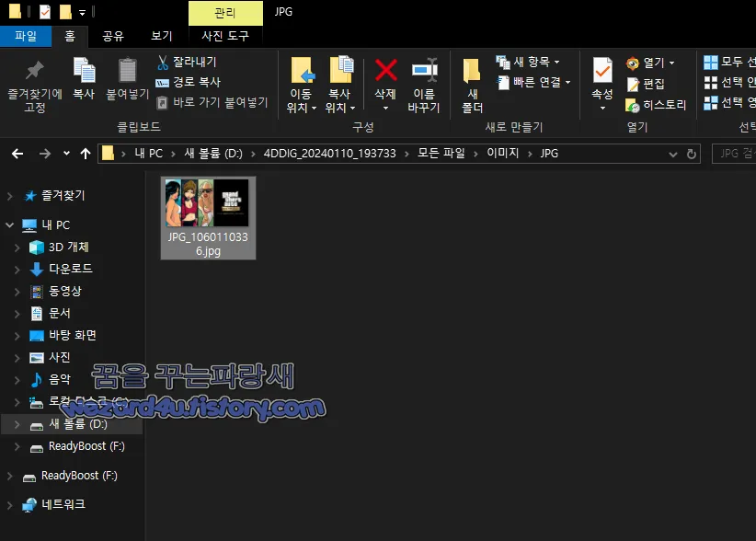Select 동영상 in navigation pane
Image resolution: width=756 pixels, height=541 pixels.
point(65,292)
